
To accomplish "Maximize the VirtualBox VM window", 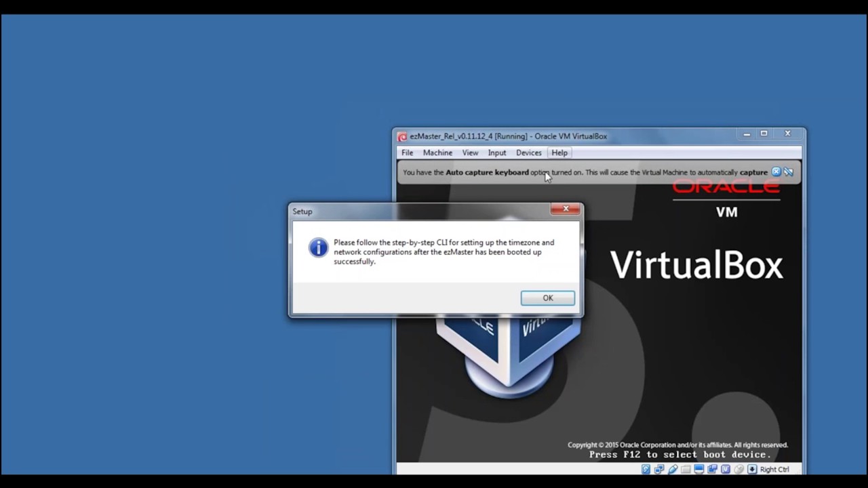I will (764, 134).
